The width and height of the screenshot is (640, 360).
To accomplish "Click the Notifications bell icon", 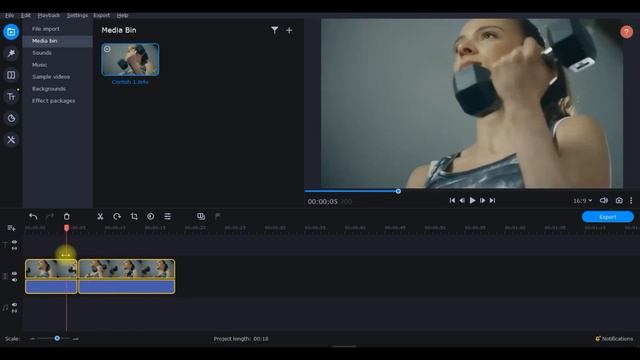I will tap(598, 339).
